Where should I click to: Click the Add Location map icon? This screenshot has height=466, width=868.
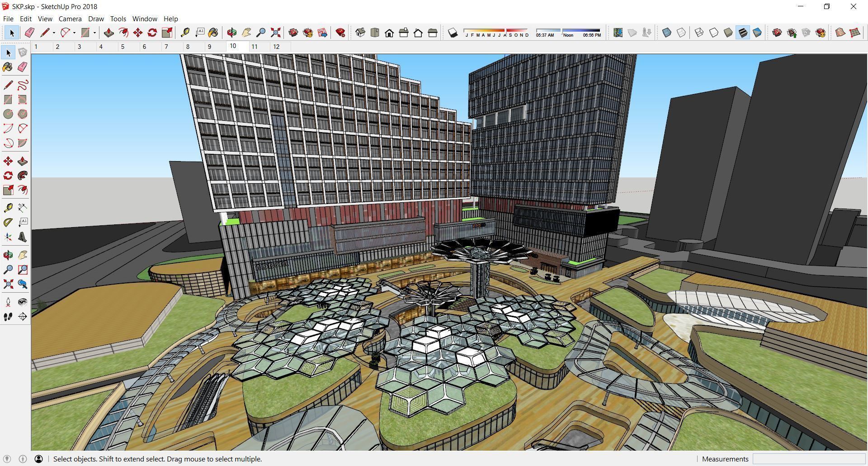coord(618,33)
